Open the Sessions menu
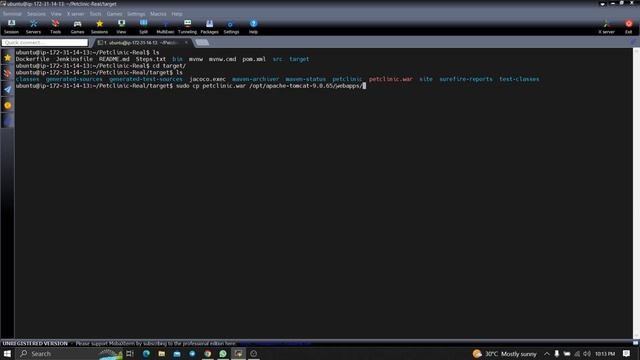Viewport: 640px width, 360px height. pos(36,14)
